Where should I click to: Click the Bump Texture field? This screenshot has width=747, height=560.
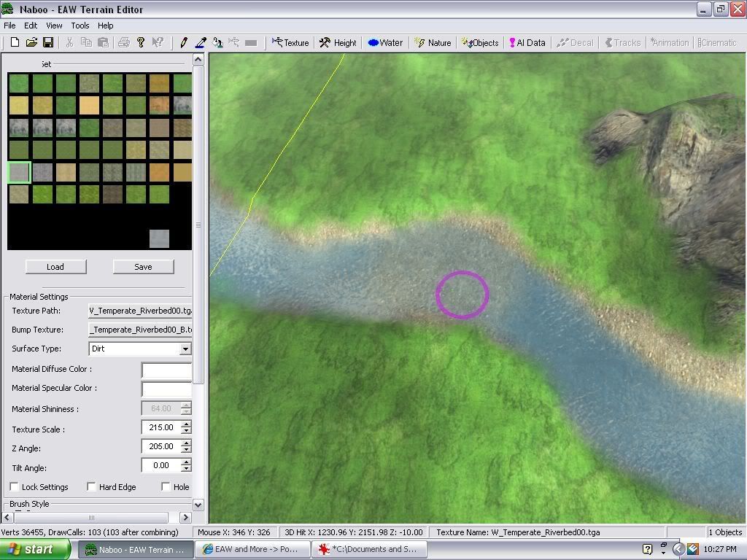click(x=140, y=330)
